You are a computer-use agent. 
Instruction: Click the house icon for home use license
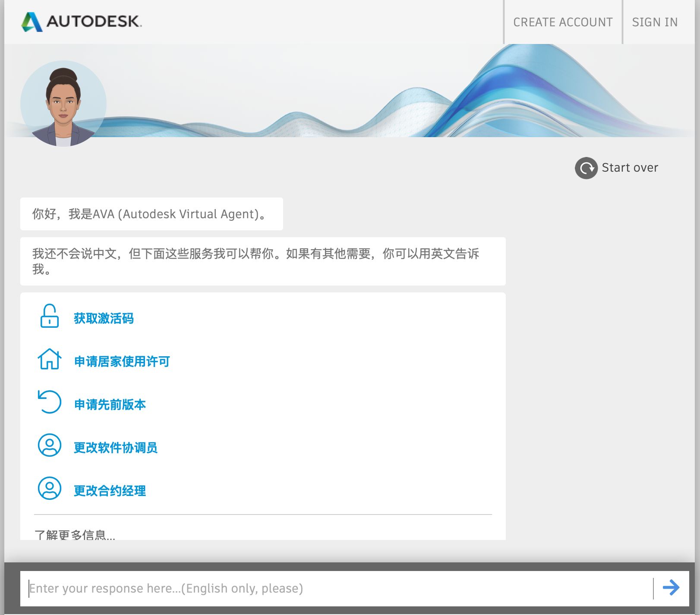pos(50,359)
